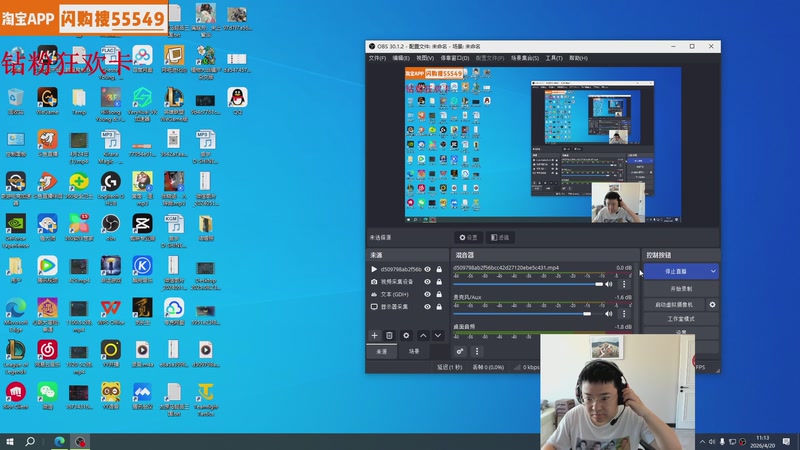Toggle lock on d509798ab2f56b media source
Viewport: 800px width, 450px height.
[x=439, y=269]
